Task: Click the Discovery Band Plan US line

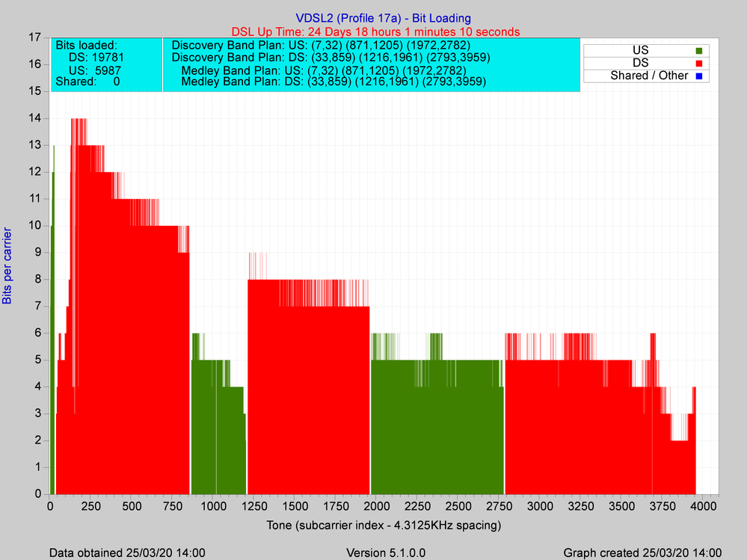Action: (x=321, y=45)
